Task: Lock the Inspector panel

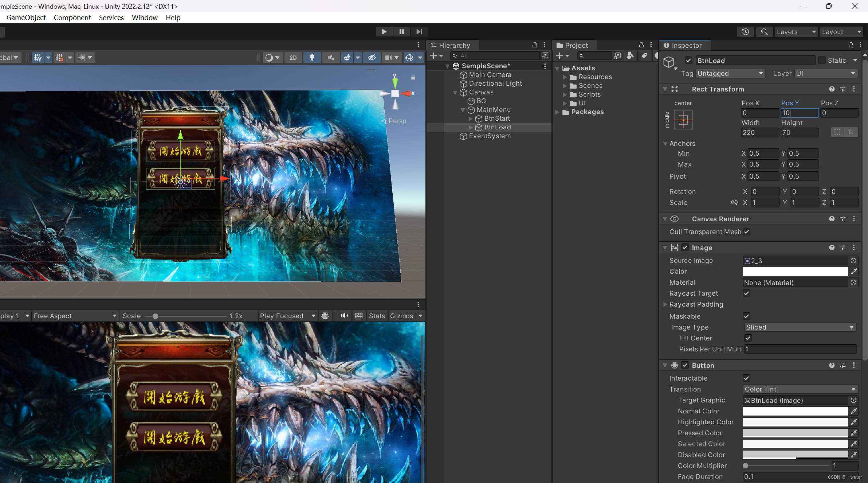Action: click(x=851, y=45)
